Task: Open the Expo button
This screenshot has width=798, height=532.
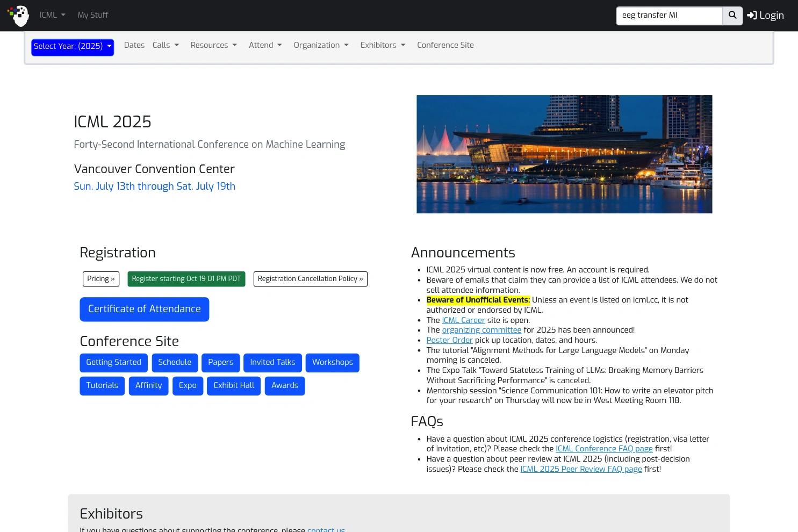Action: [x=188, y=386]
